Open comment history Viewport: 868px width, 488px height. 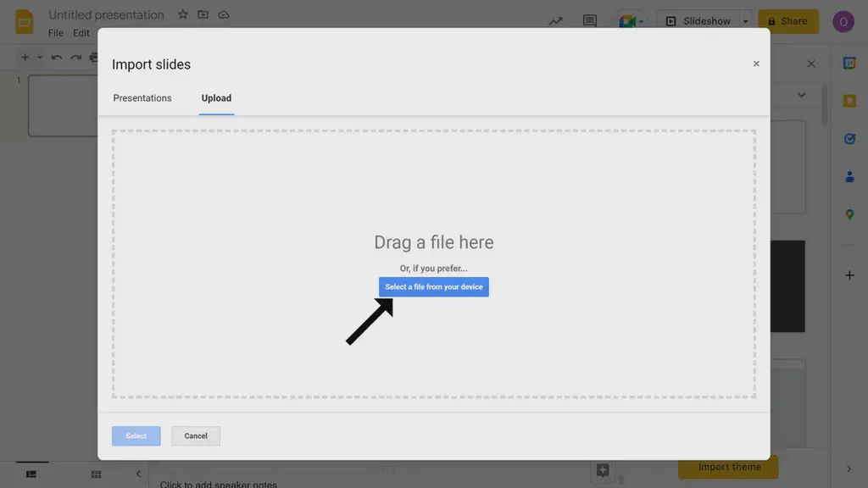click(589, 21)
